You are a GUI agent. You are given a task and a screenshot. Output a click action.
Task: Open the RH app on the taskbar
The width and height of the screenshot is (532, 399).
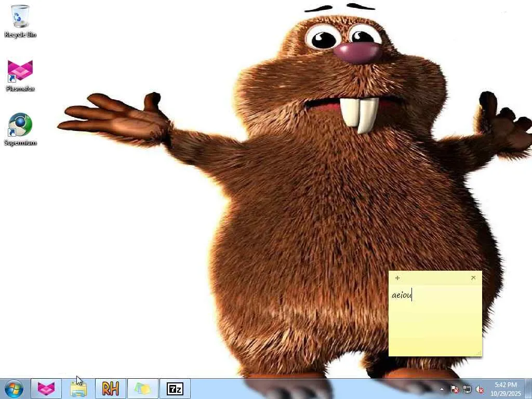point(111,389)
